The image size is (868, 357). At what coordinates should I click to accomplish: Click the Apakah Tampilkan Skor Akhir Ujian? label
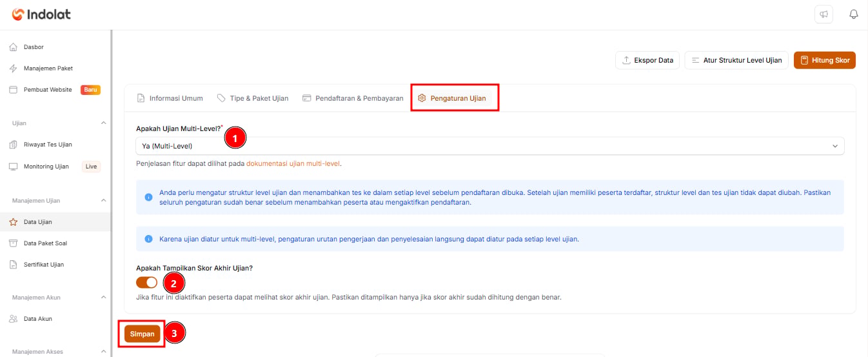pos(194,268)
